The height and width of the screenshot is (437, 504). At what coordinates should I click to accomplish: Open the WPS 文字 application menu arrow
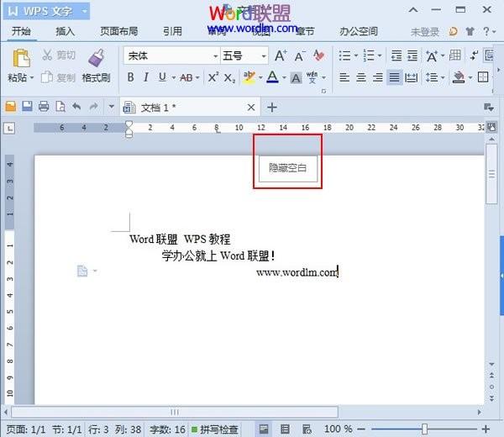tap(84, 11)
